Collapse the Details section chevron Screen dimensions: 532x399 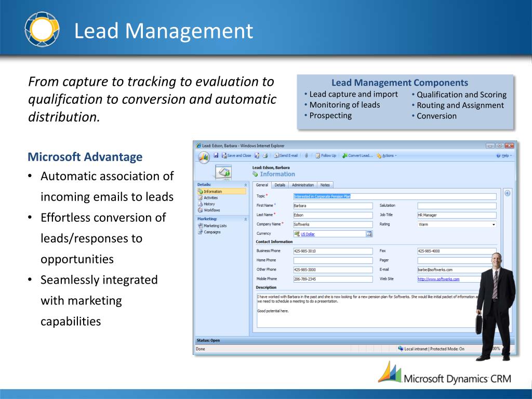click(245, 185)
